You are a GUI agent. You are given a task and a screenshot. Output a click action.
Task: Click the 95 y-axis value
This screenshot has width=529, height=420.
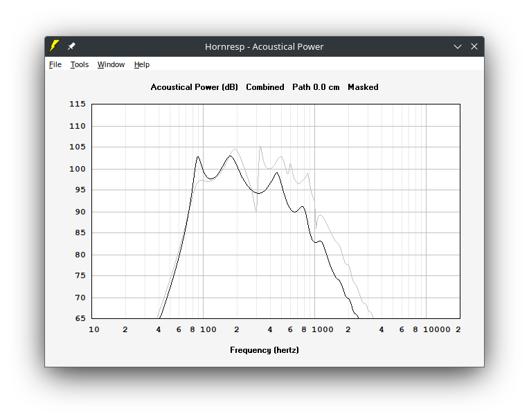tap(80, 190)
